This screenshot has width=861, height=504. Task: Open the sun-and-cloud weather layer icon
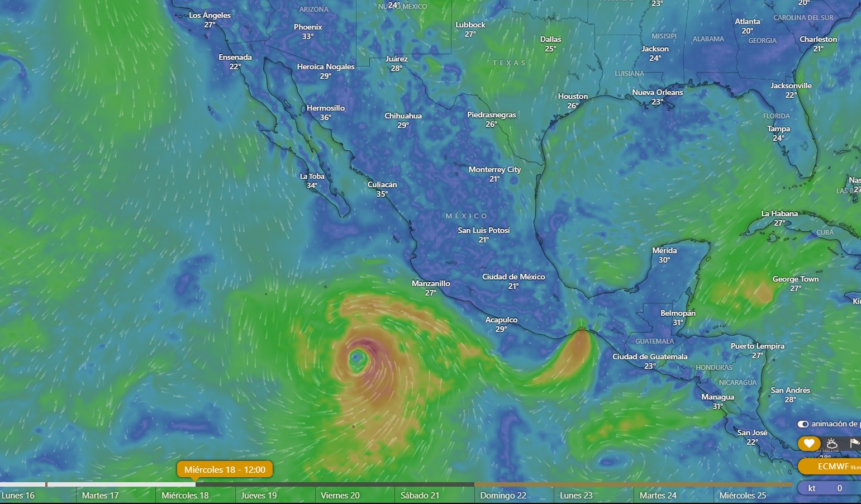pyautogui.click(x=832, y=444)
